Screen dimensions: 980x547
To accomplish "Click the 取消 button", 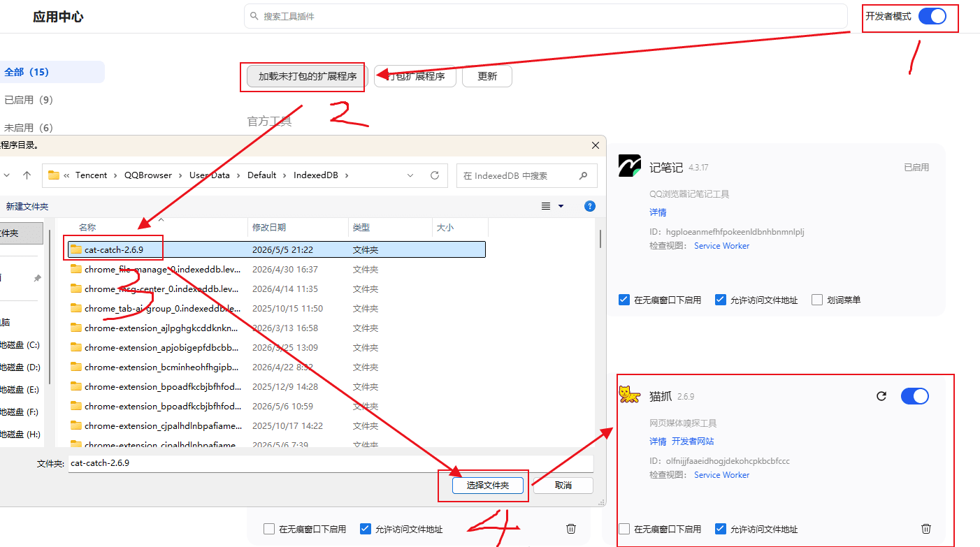I will coord(563,486).
